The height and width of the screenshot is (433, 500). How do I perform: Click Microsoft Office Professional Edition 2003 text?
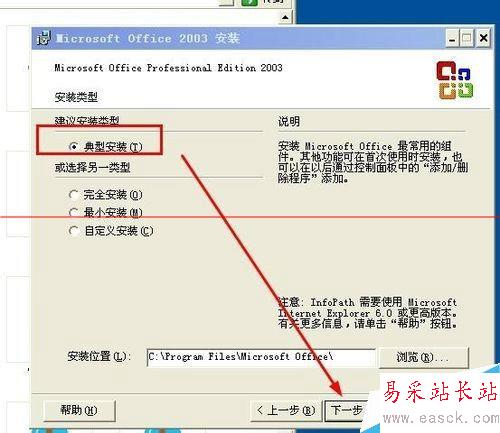pos(168,68)
